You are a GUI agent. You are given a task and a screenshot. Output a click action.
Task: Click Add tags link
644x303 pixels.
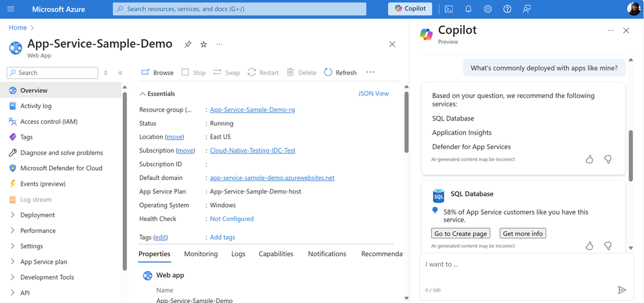click(222, 237)
